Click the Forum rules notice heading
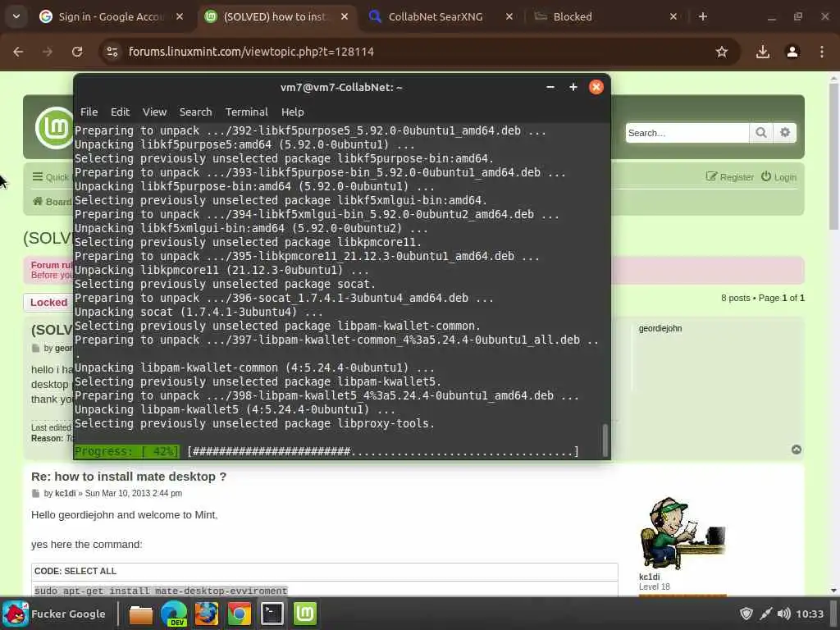 pyautogui.click(x=52, y=265)
